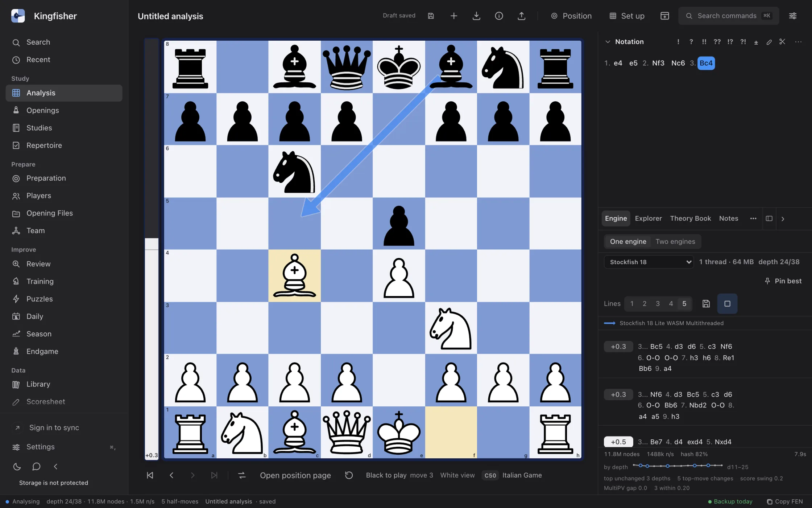This screenshot has width=812, height=508.
Task: Add the double exclamation !! annotation
Action: (x=704, y=42)
